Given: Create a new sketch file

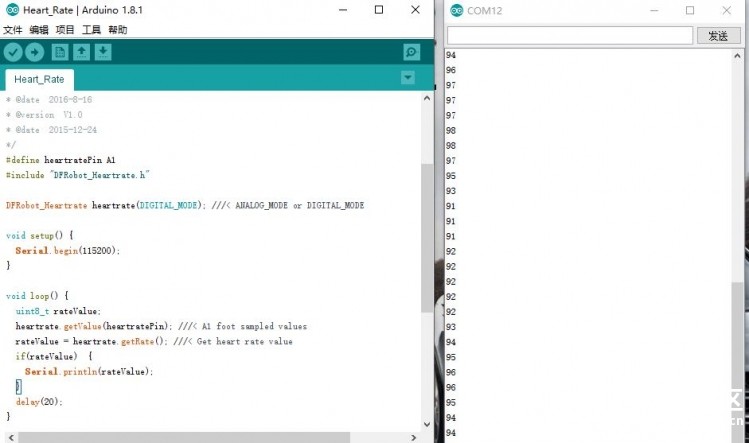Looking at the screenshot, I should [x=60, y=52].
